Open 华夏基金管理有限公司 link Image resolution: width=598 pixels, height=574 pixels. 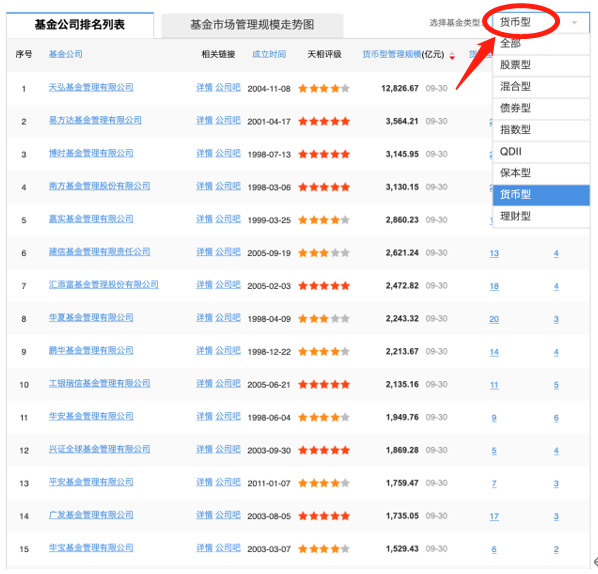point(91,317)
